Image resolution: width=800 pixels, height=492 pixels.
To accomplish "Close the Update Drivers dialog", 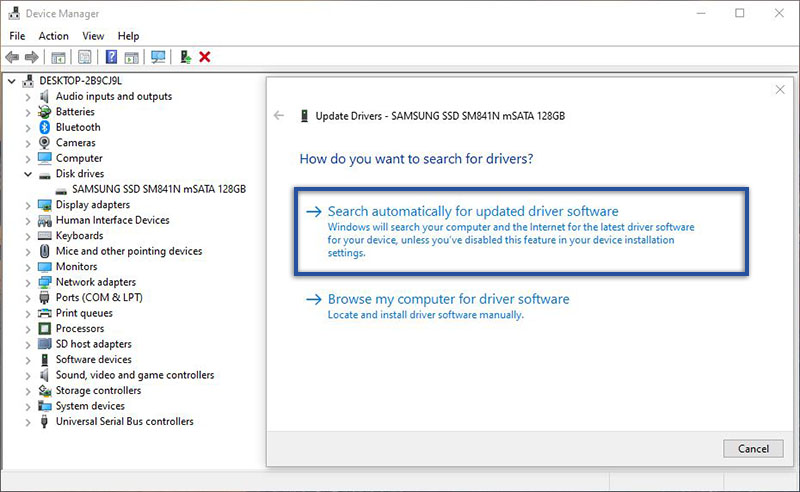I will [780, 90].
